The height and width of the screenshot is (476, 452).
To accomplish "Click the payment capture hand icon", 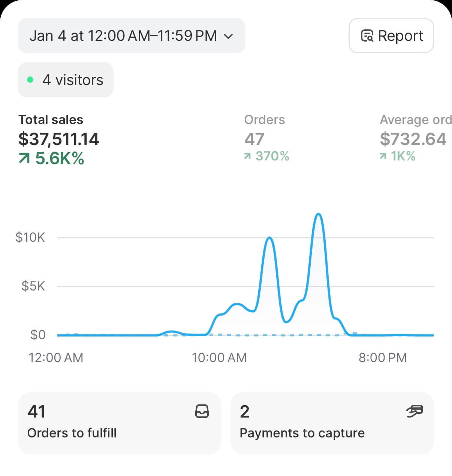I will [x=415, y=411].
